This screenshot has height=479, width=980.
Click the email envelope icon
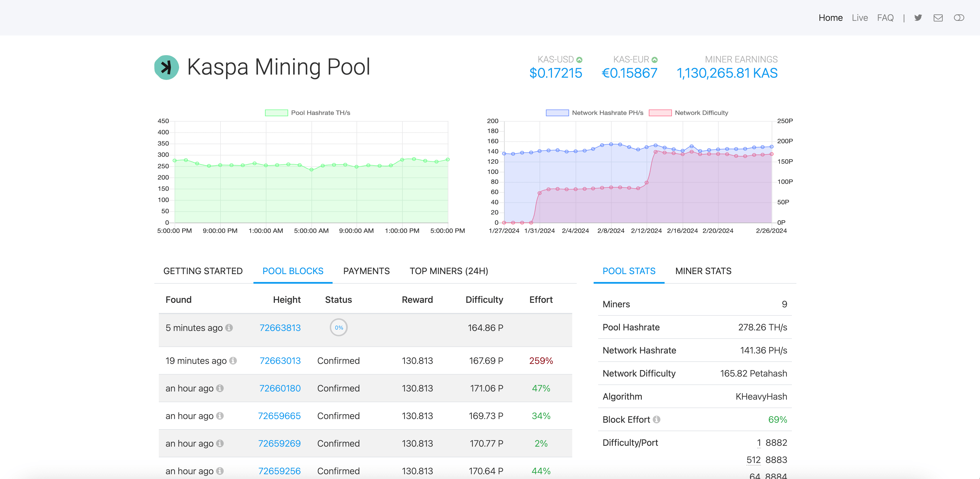(938, 17)
